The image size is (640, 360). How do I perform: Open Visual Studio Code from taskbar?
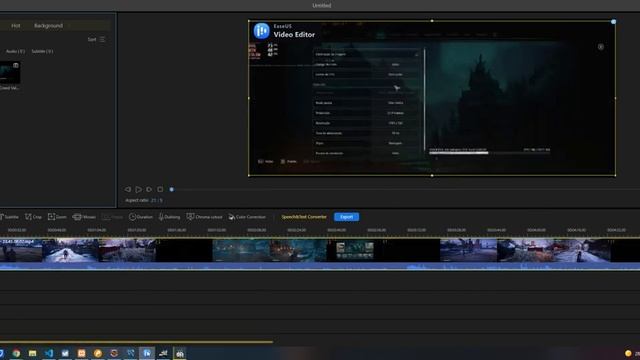(49, 353)
